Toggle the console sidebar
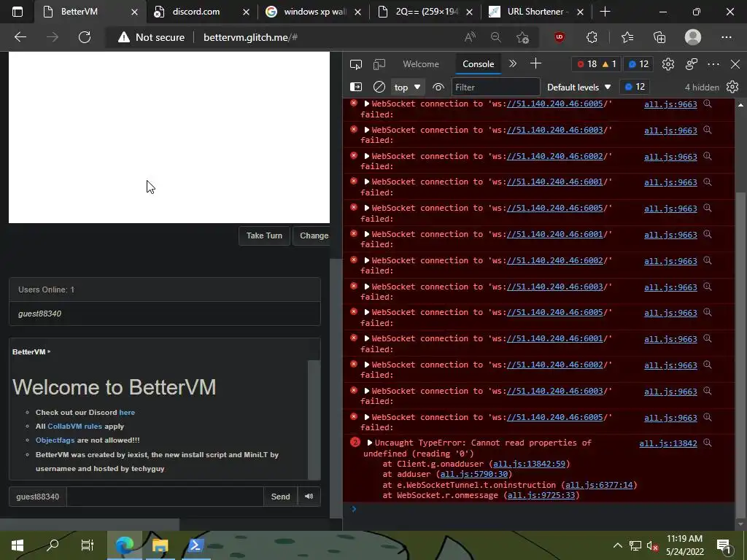Image resolution: width=747 pixels, height=560 pixels. point(356,87)
